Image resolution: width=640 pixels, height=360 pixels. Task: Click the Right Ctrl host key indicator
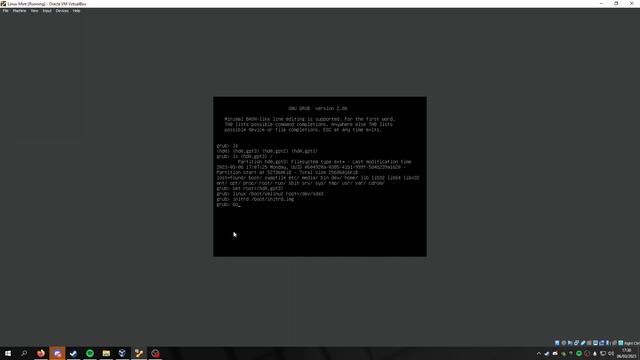tap(632, 343)
